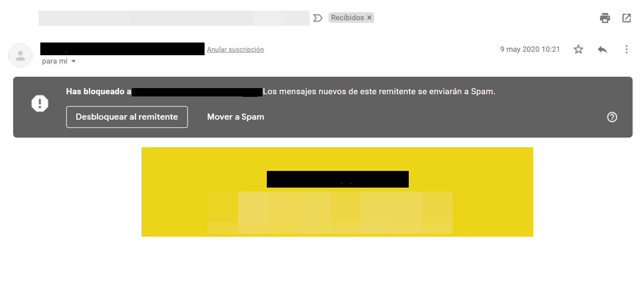Click the sender's avatar icon

point(20,55)
